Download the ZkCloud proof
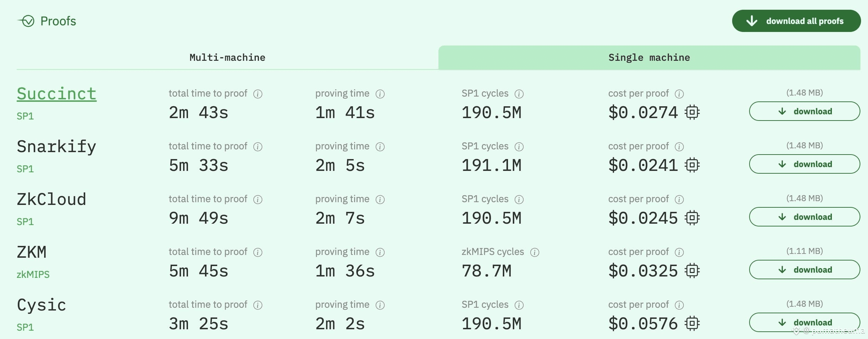Viewport: 868px width, 339px height. 804,217
